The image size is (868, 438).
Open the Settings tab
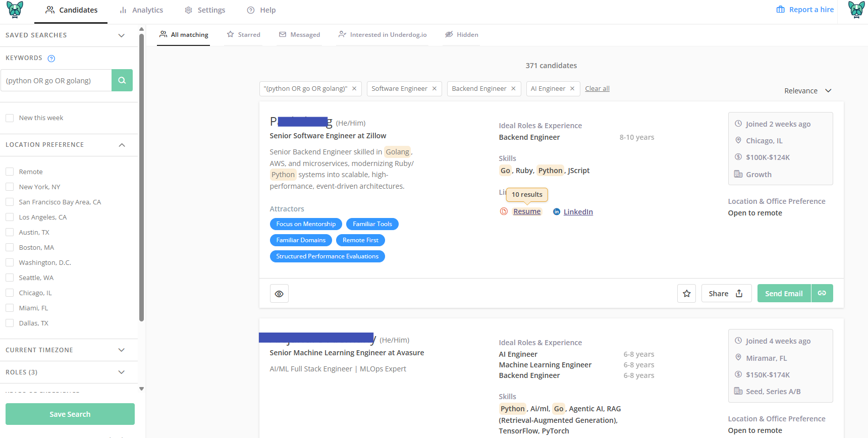point(205,10)
